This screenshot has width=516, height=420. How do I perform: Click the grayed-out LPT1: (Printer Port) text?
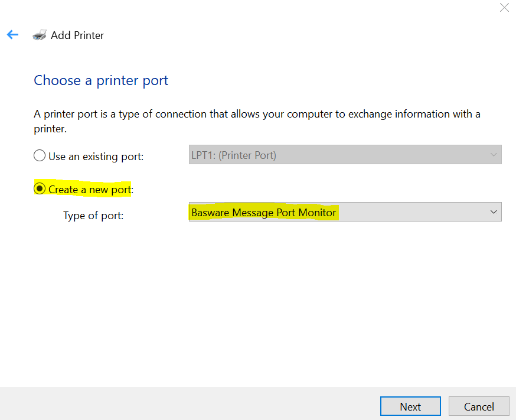point(234,155)
